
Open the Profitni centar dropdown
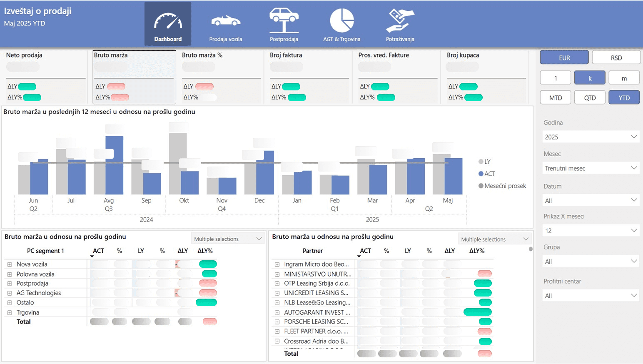[x=591, y=295]
